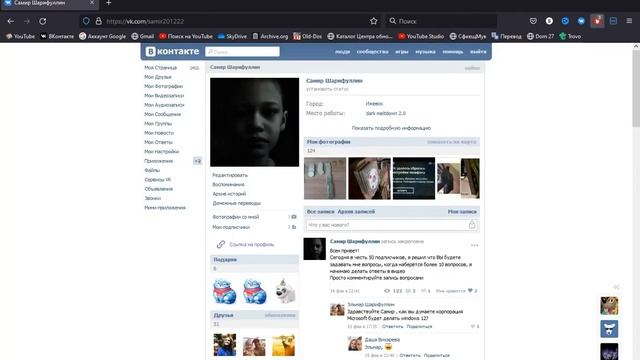Open a new browser tab with plus

pos(109,3)
